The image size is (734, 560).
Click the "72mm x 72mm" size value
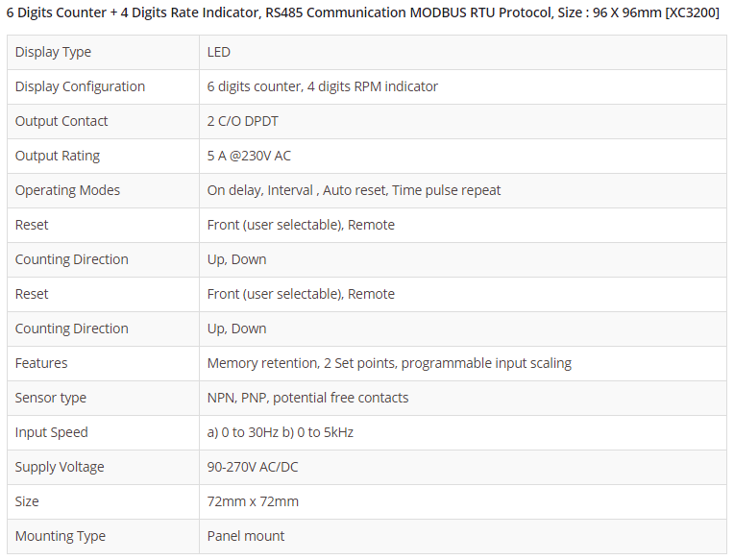[253, 501]
